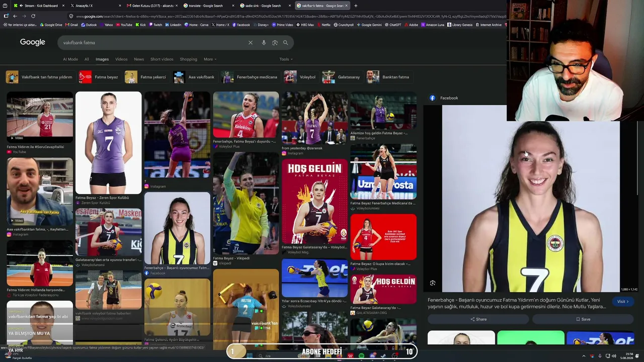Open the notification center icon
Screen dimensions: 644x362
(638, 356)
